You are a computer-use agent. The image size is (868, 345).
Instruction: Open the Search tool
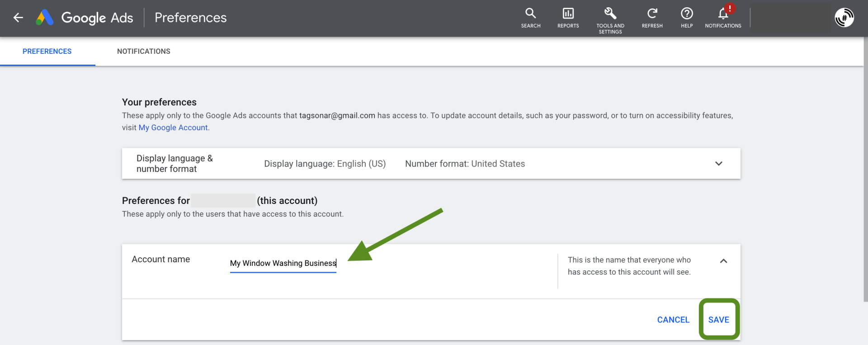(531, 18)
